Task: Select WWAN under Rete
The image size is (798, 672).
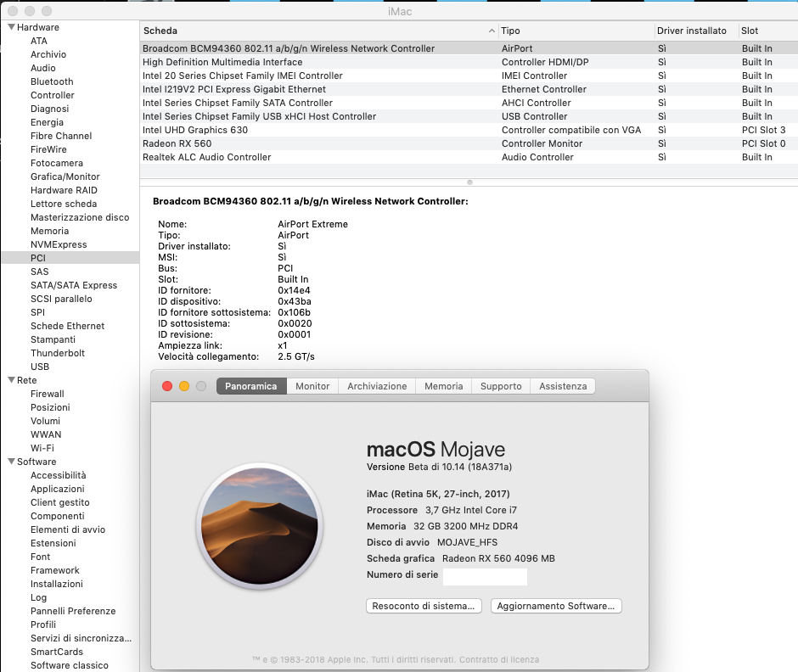Action: point(46,434)
